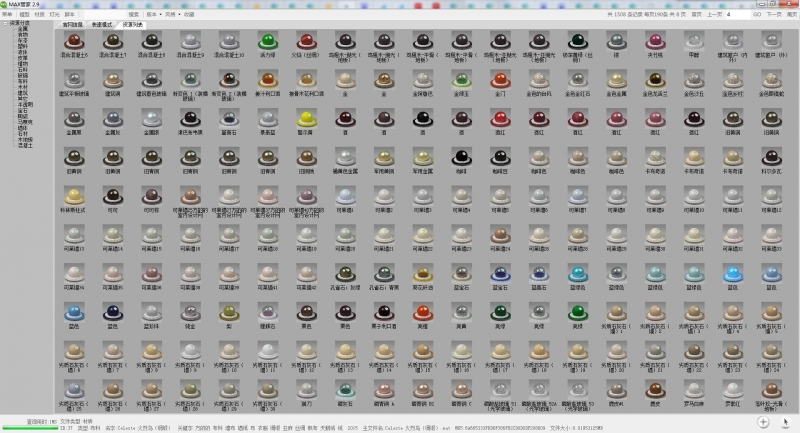Open the 风格 dropdown

coord(172,15)
